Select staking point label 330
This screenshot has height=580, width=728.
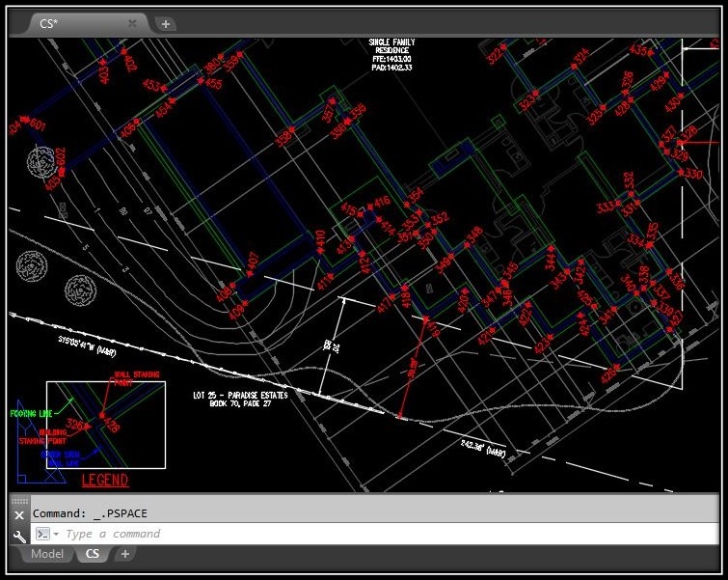click(x=693, y=174)
